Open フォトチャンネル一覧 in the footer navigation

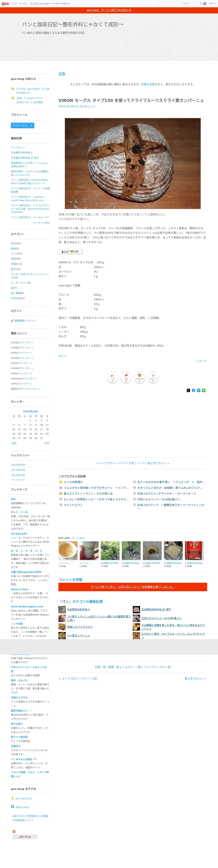(x=157, y=667)
